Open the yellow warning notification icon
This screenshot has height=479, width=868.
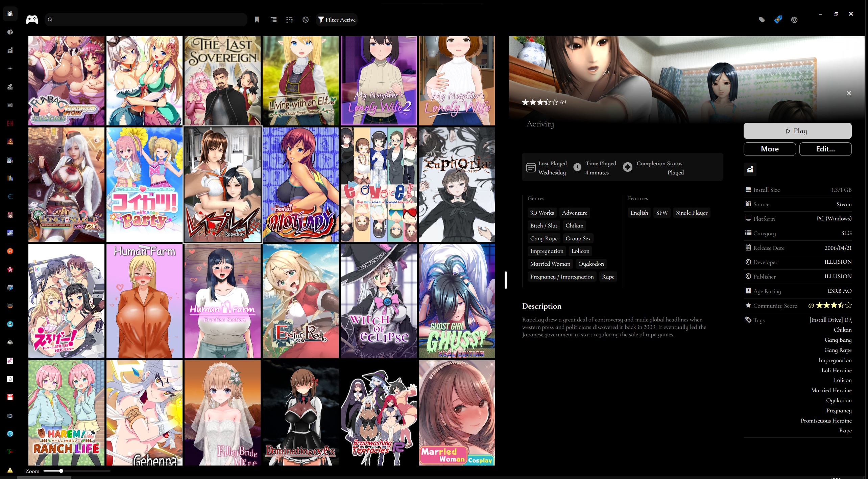[x=10, y=470]
